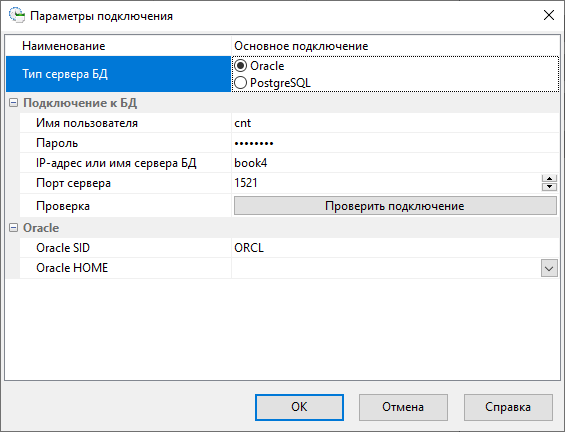Edit the name Основное подключение
The image size is (565, 432).
(x=301, y=46)
